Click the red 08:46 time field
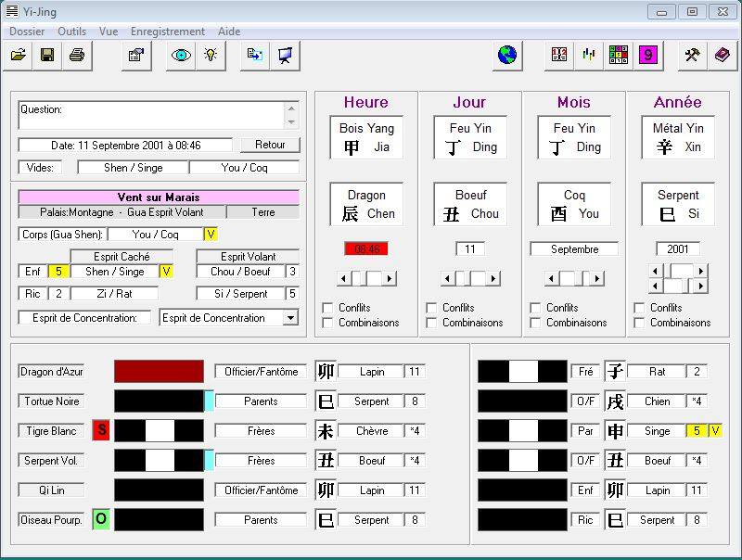The image size is (742, 560). click(x=366, y=248)
